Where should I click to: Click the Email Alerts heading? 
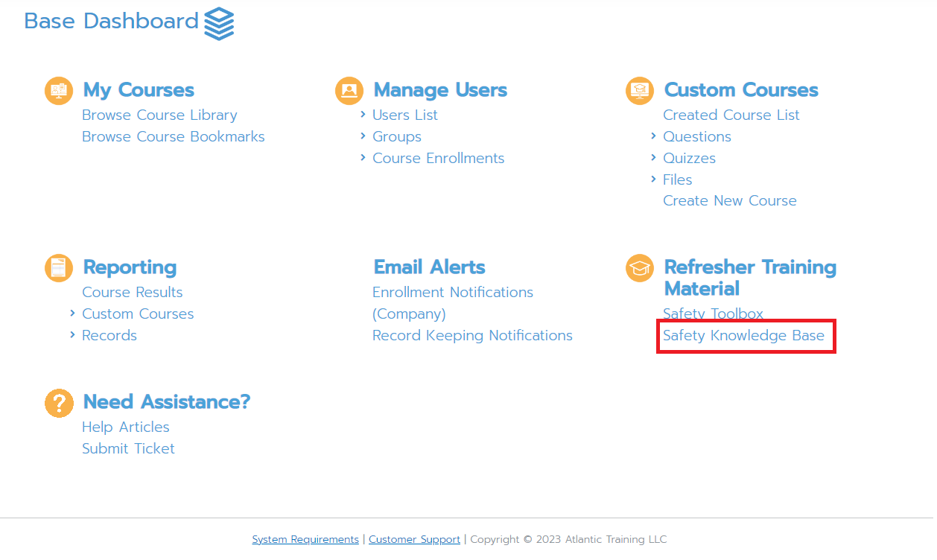429,267
